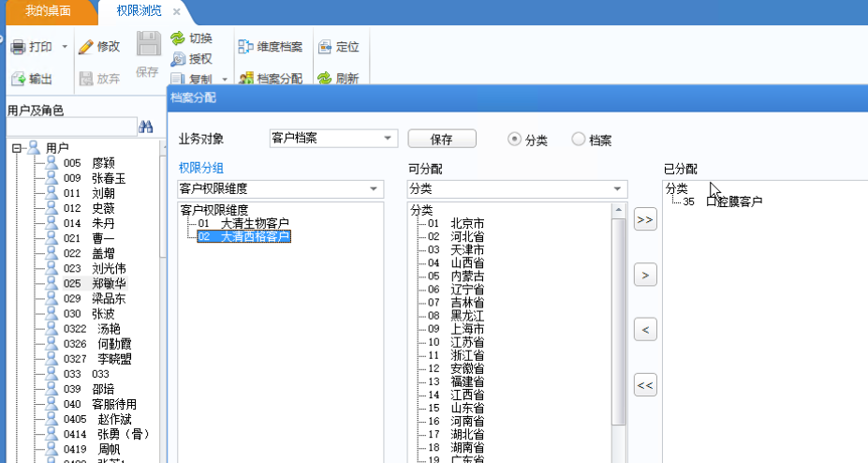Select 35 口腔膜客户 in 已分配
The width and height of the screenshot is (868, 463).
[x=723, y=202]
